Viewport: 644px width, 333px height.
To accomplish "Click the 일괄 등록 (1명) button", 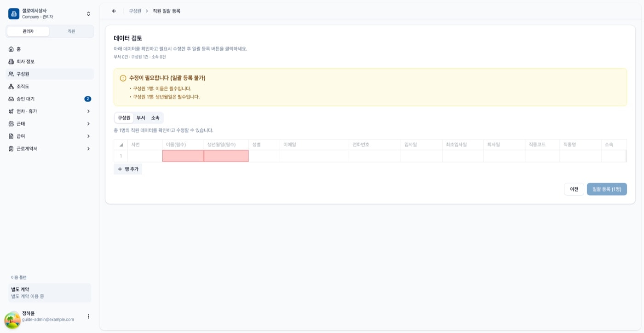I will point(607,189).
